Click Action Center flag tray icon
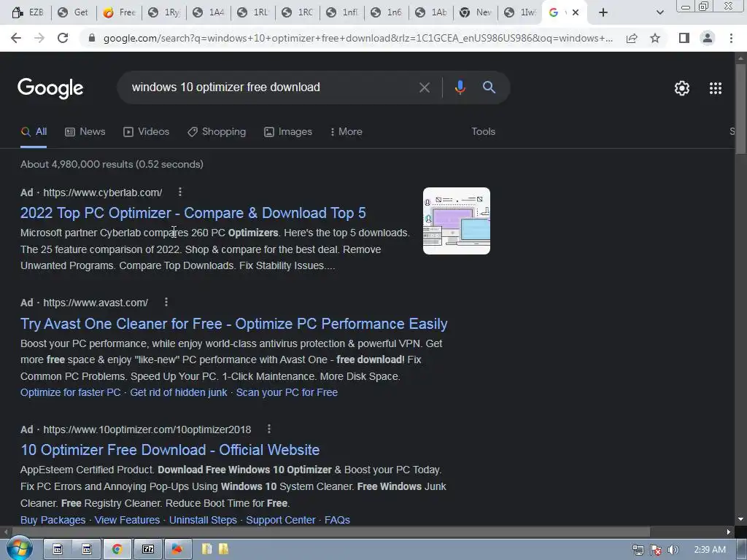This screenshot has height=560, width=747. [x=656, y=550]
